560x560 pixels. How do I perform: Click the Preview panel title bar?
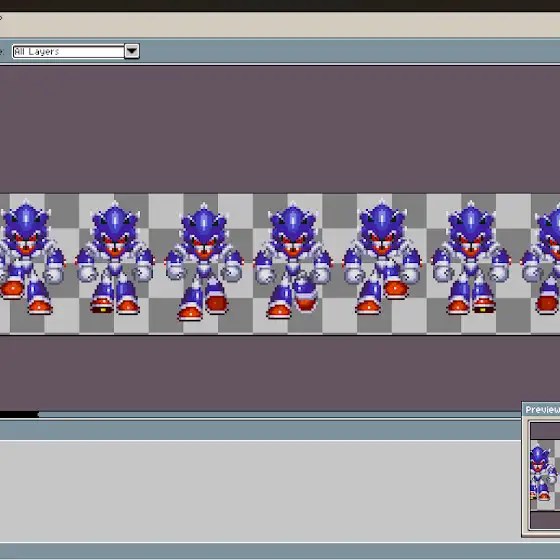(541, 409)
